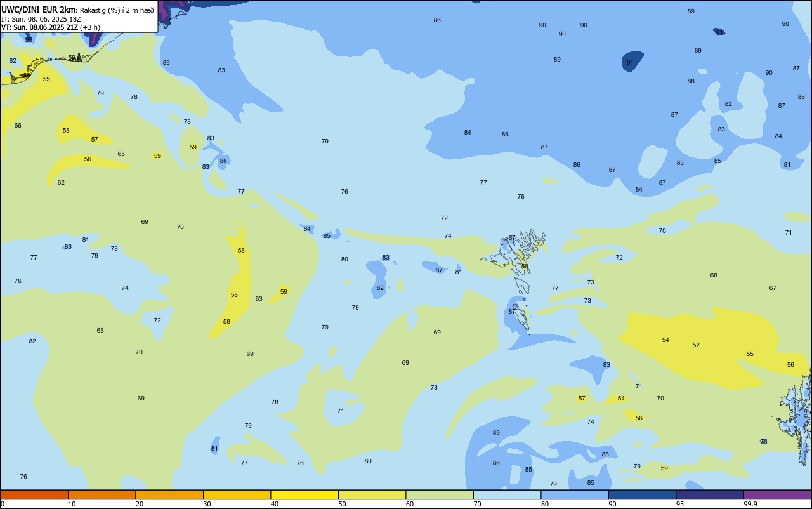Select the 'Rakastig (%) í 2 m hæð' label
Screen dimensions: 812x509
[117, 10]
